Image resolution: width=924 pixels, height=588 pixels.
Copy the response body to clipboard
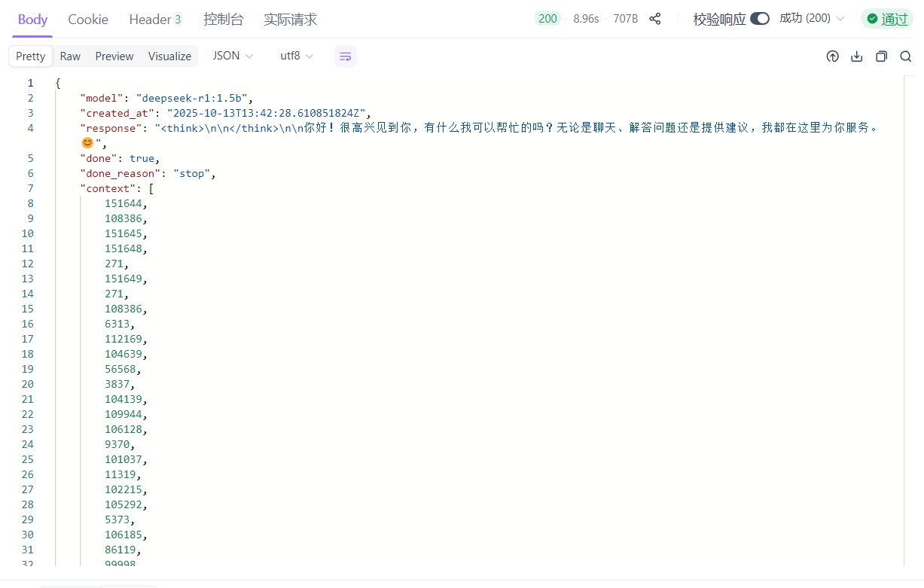click(x=881, y=56)
